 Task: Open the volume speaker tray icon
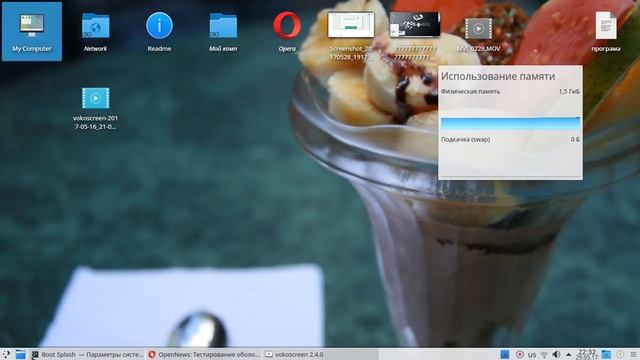[556, 355]
